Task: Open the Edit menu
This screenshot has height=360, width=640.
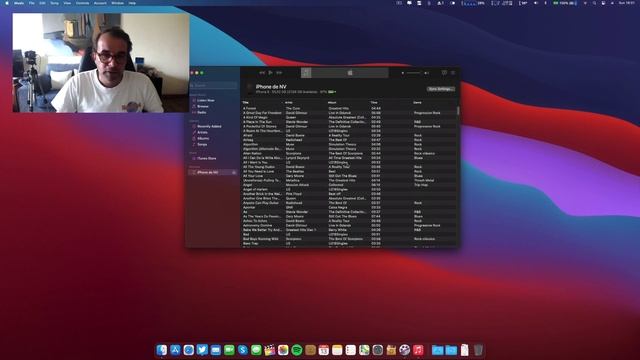Action: 42,3
